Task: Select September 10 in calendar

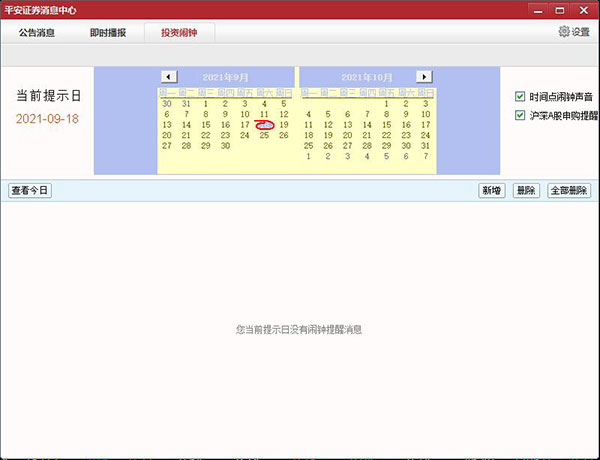Action: (245, 114)
